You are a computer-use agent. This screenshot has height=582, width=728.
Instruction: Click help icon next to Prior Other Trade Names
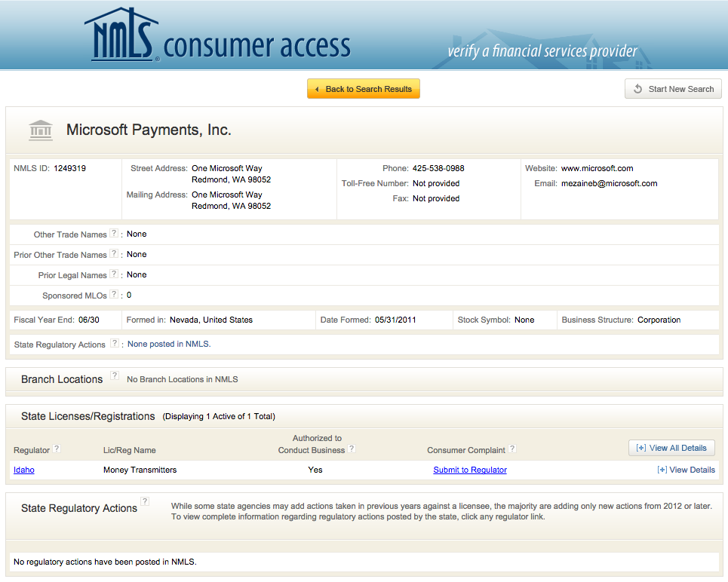114,254
